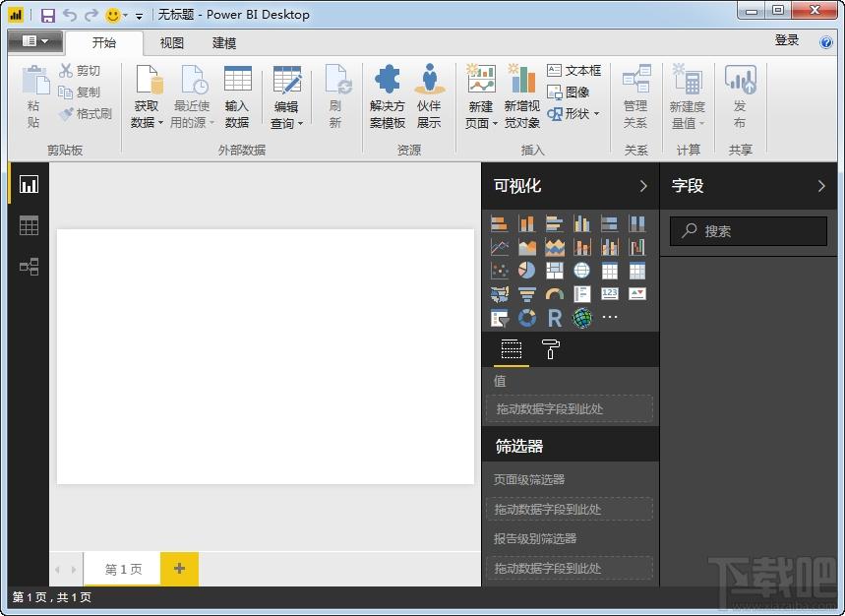Switch to the 建模 ribbon tab
This screenshot has height=616, width=845.
(224, 42)
